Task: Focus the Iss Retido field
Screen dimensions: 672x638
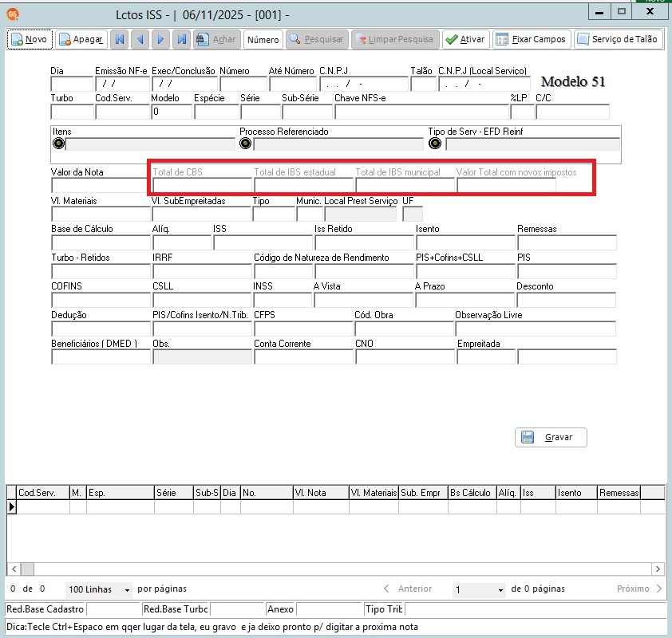Action: point(364,242)
